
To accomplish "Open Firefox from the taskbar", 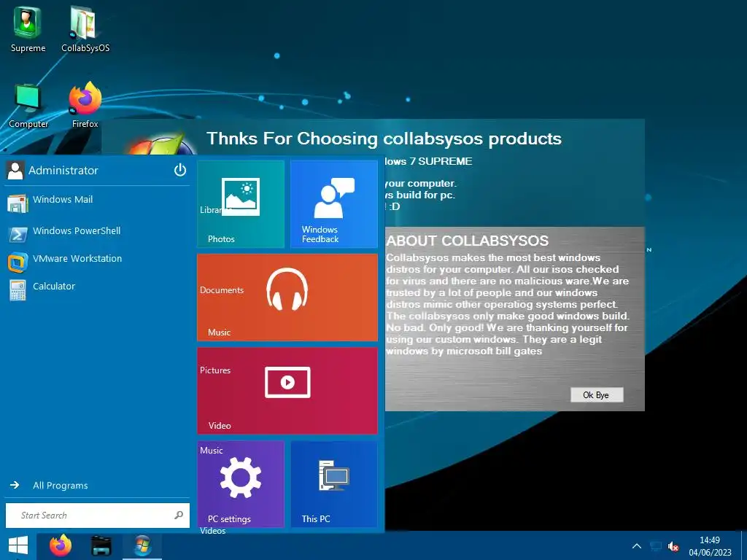I will [x=61, y=545].
